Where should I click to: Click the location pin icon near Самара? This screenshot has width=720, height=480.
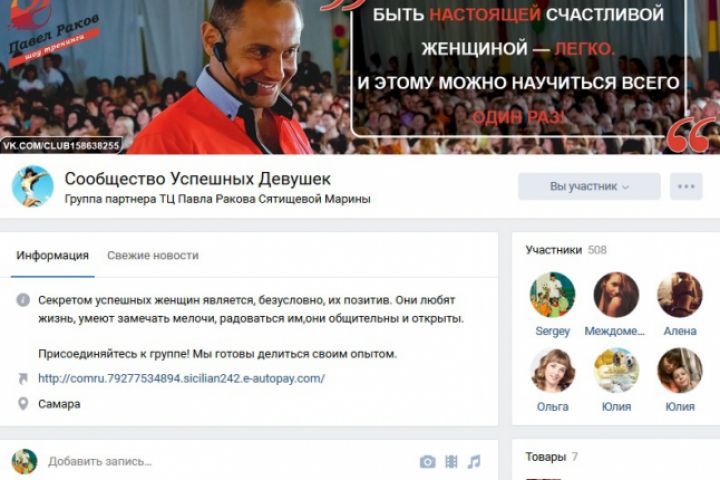[x=22, y=404]
